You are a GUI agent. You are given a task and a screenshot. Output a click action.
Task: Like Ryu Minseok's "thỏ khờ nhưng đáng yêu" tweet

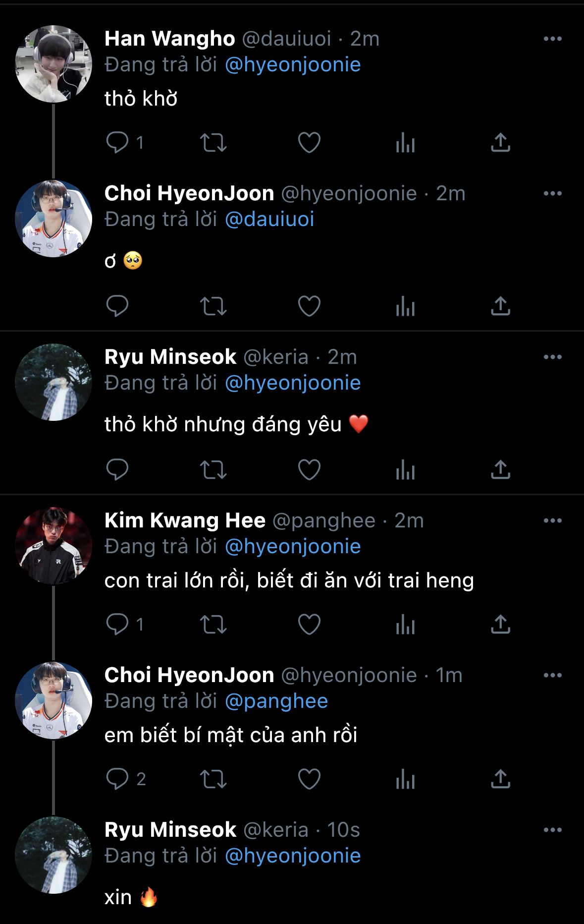[309, 469]
